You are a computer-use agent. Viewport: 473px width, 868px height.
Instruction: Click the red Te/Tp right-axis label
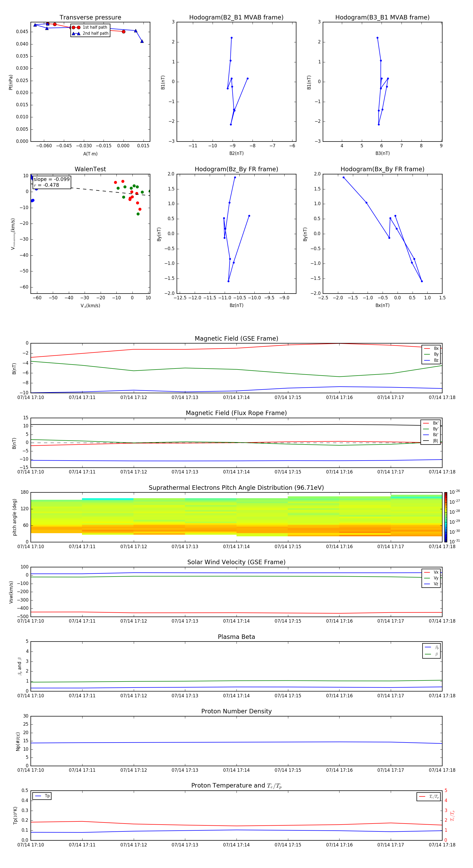[452, 815]
